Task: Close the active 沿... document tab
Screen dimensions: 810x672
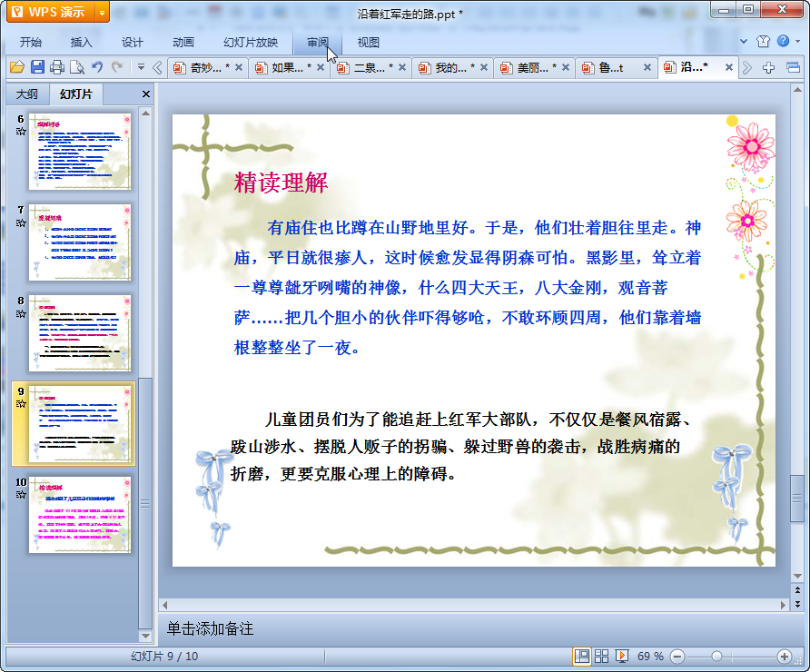Action: point(729,67)
